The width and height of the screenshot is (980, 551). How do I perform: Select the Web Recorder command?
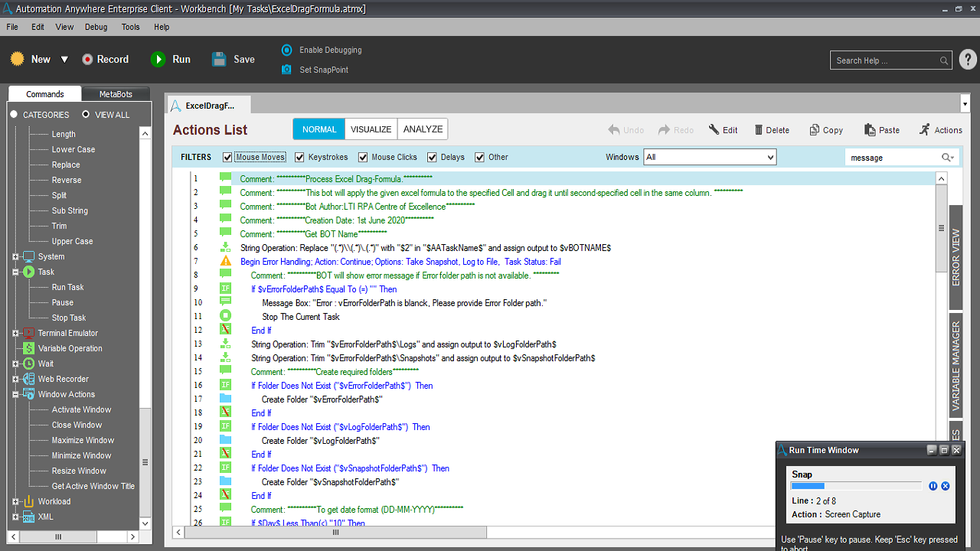click(x=64, y=379)
